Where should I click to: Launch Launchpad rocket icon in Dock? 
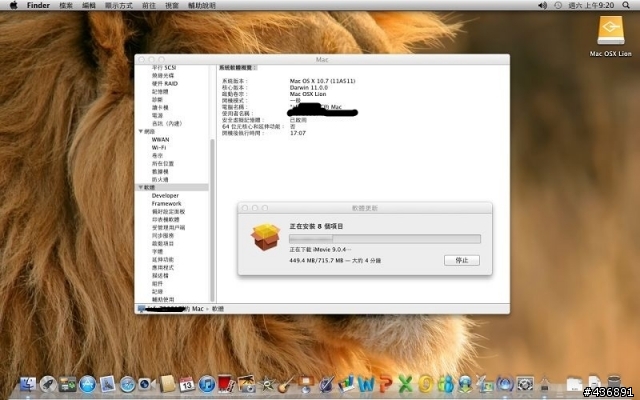click(48, 384)
